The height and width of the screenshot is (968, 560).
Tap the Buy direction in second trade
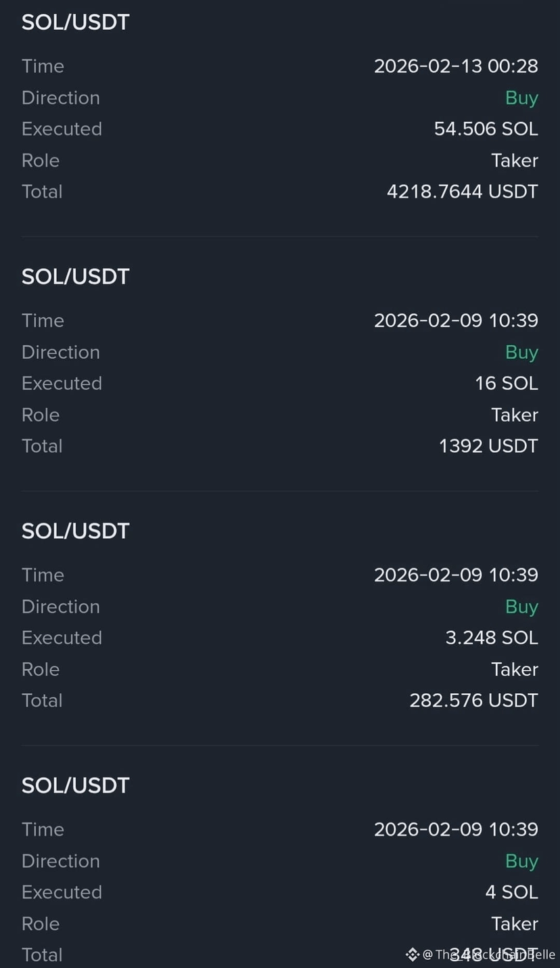coord(521,353)
